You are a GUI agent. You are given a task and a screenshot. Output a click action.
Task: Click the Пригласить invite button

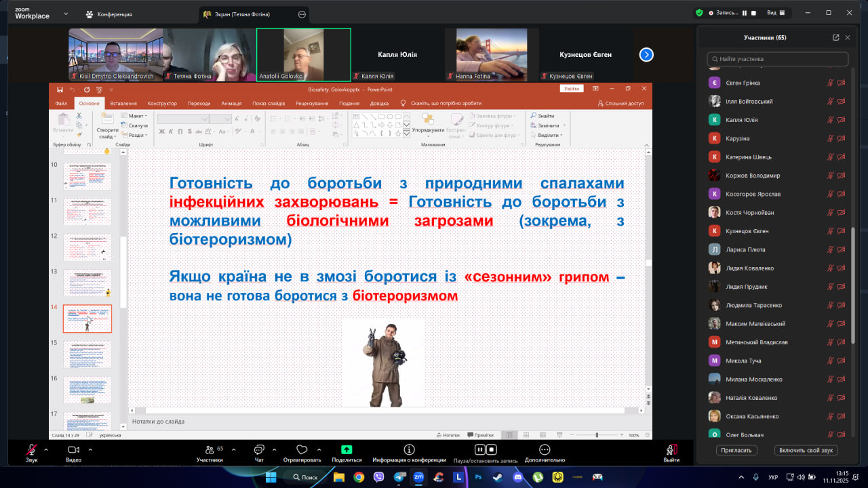click(x=736, y=450)
